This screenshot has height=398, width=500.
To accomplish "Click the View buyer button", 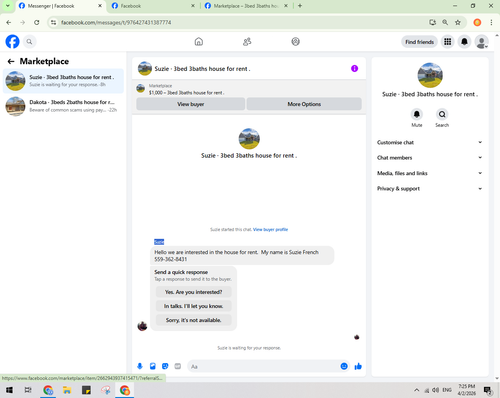I will coord(191,104).
